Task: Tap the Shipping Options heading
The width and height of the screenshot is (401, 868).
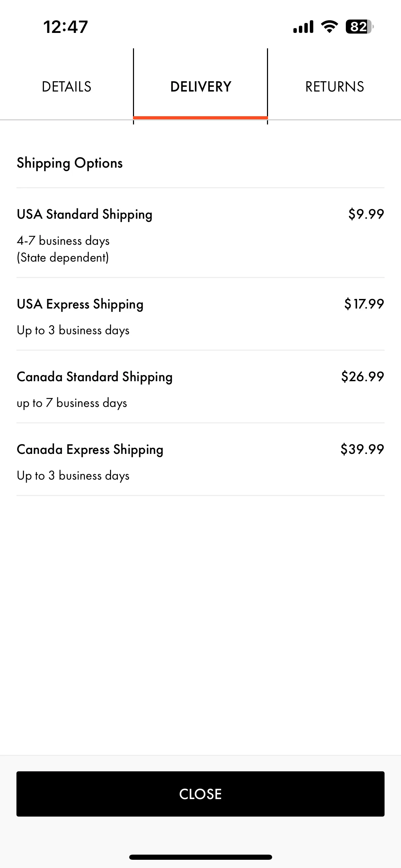Action: point(70,163)
